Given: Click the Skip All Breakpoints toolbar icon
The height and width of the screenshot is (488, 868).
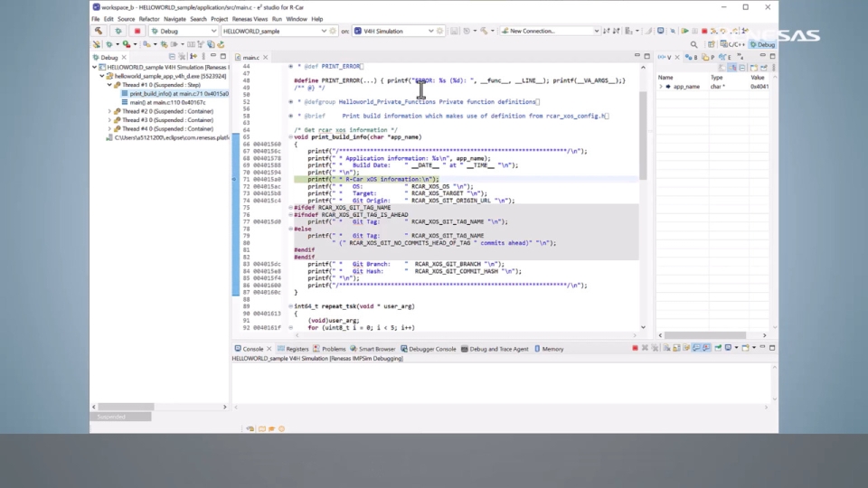Looking at the screenshot, I should (x=673, y=31).
